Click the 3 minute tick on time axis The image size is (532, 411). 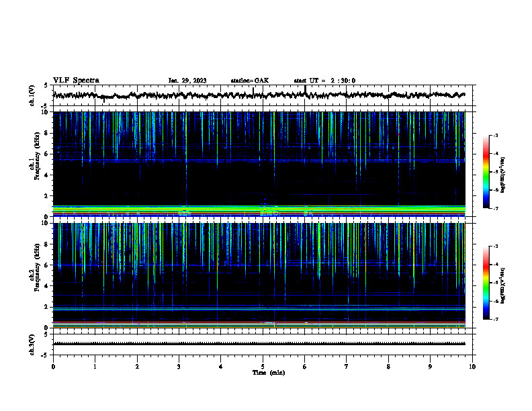(x=179, y=367)
